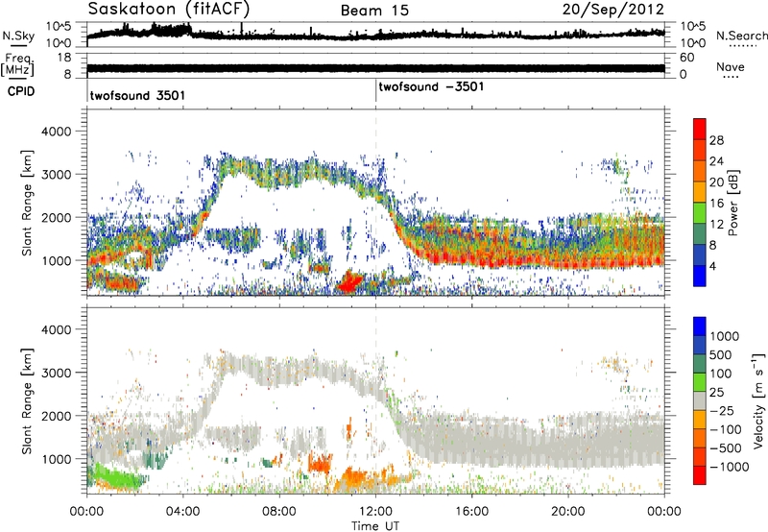Click the gray segment of Velocity colorbar
This screenshot has width=768, height=532.
700,400
